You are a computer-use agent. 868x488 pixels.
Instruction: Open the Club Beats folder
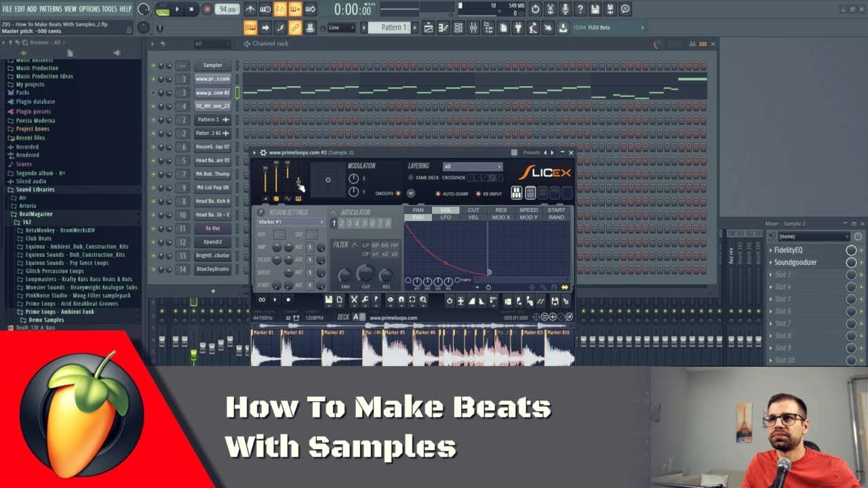coord(39,239)
